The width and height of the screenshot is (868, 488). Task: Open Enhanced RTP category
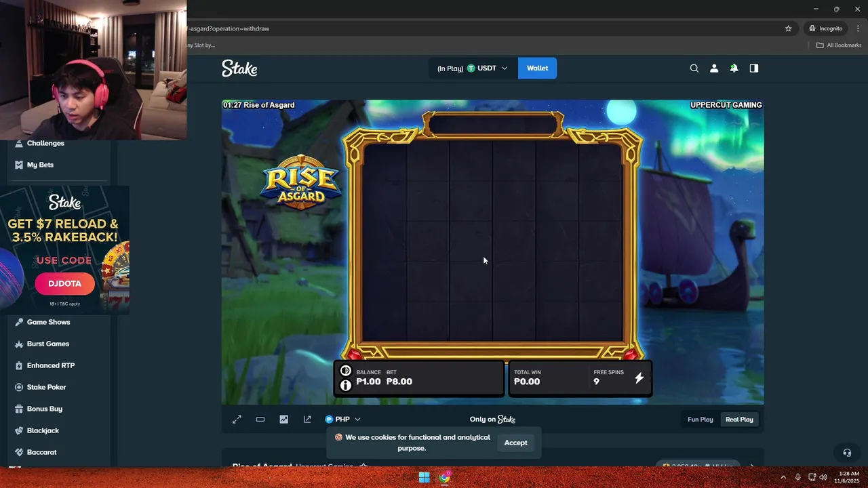pos(50,365)
